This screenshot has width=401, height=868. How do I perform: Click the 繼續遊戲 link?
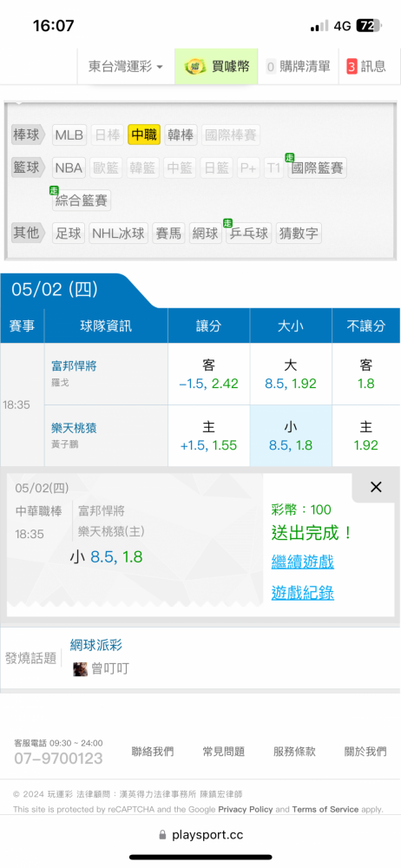[302, 562]
